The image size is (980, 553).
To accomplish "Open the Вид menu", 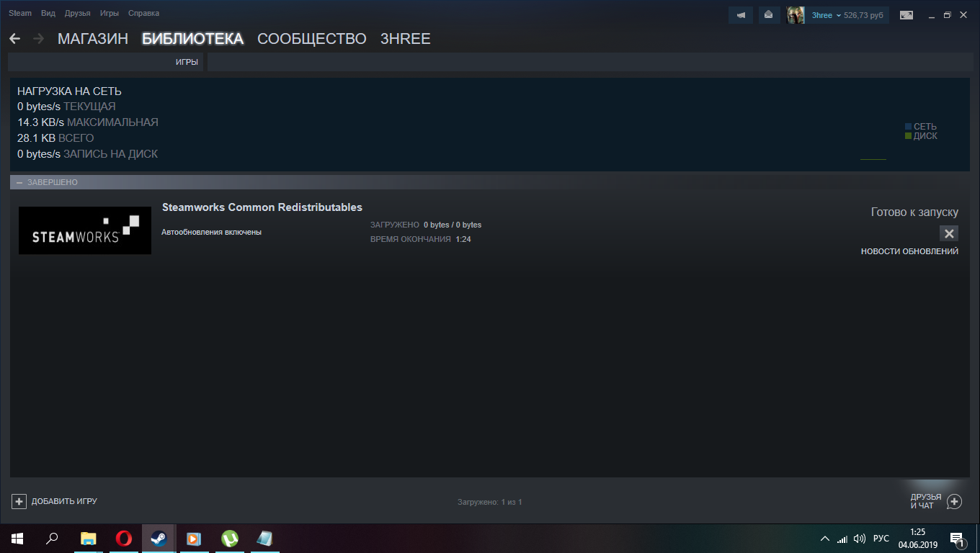I will pos(48,14).
